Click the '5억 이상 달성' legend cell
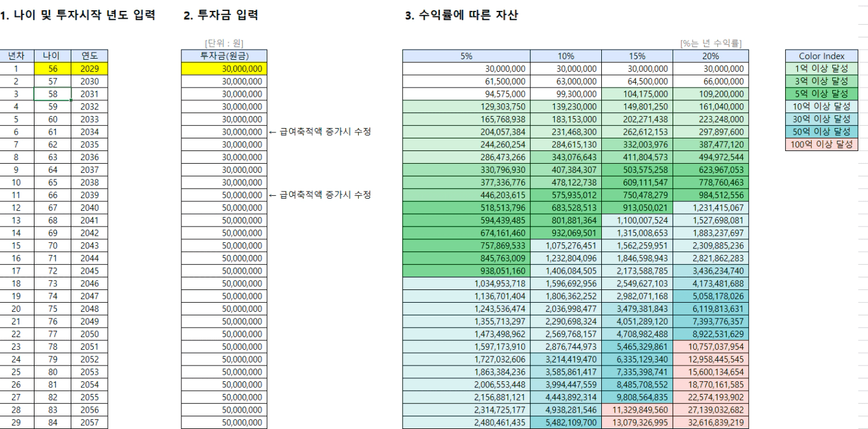 point(821,94)
